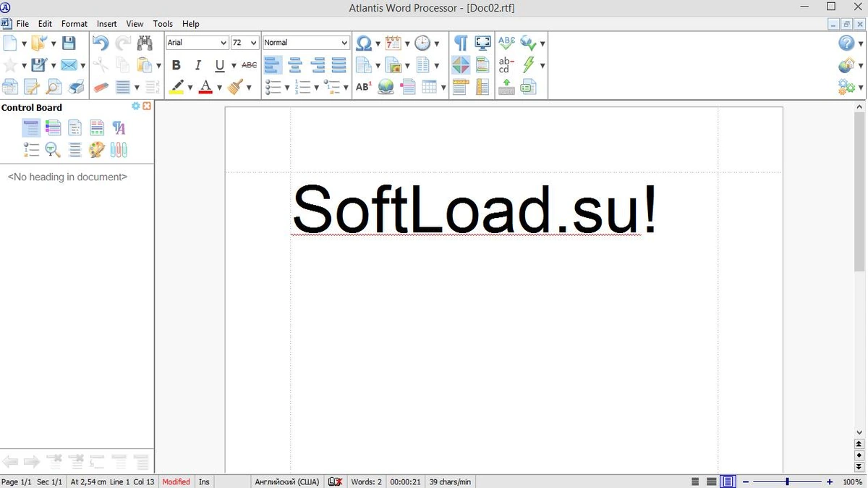Click the yellow highlight color button
The height and width of the screenshot is (488, 868).
point(176,87)
